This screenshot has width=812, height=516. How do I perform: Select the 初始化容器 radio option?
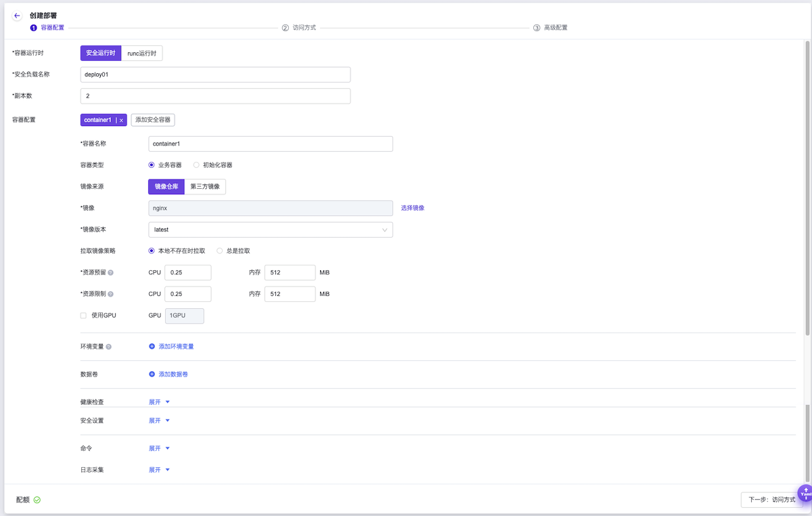(196, 165)
